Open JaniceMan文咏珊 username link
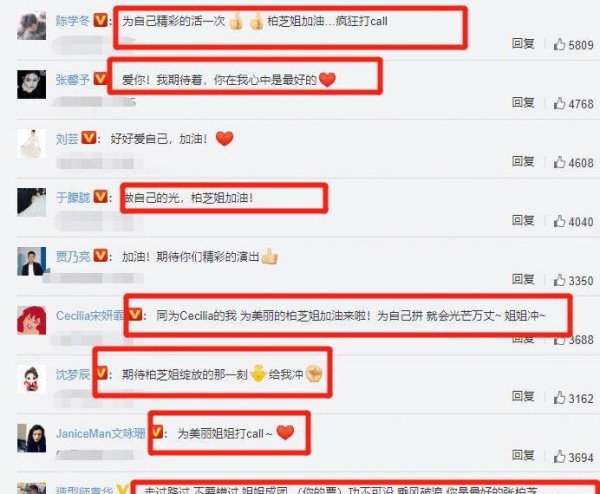 [x=101, y=434]
